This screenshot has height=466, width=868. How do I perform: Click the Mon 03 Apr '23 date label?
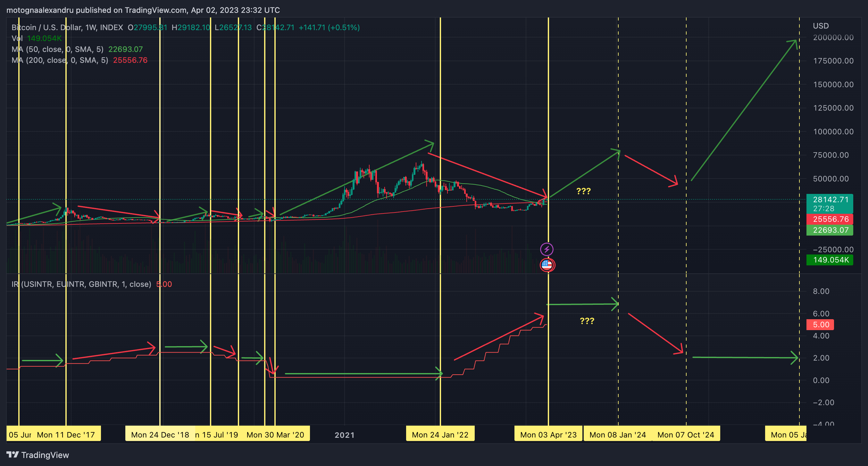pos(548,435)
